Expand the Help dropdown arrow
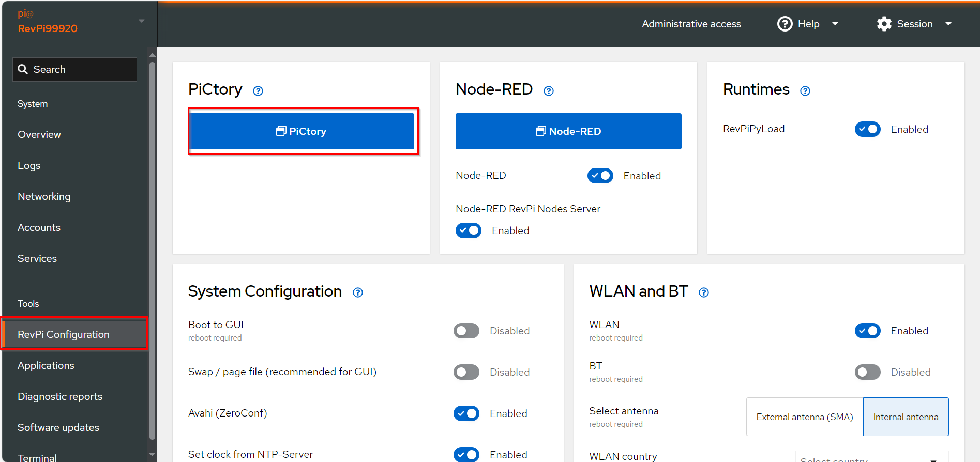This screenshot has height=462, width=980. point(835,24)
